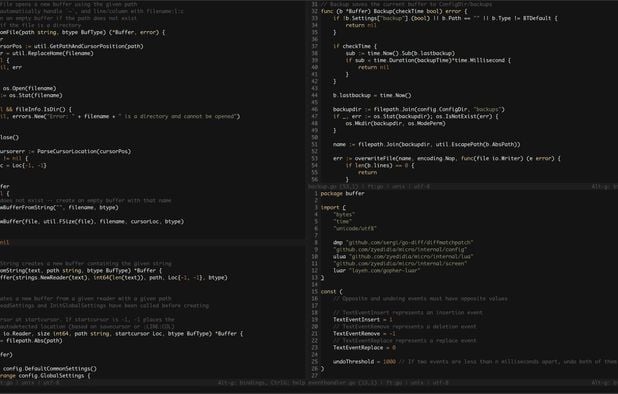Click line number 44 in the backup pane gutter
The height and width of the screenshot is (394, 618).
coord(315,95)
